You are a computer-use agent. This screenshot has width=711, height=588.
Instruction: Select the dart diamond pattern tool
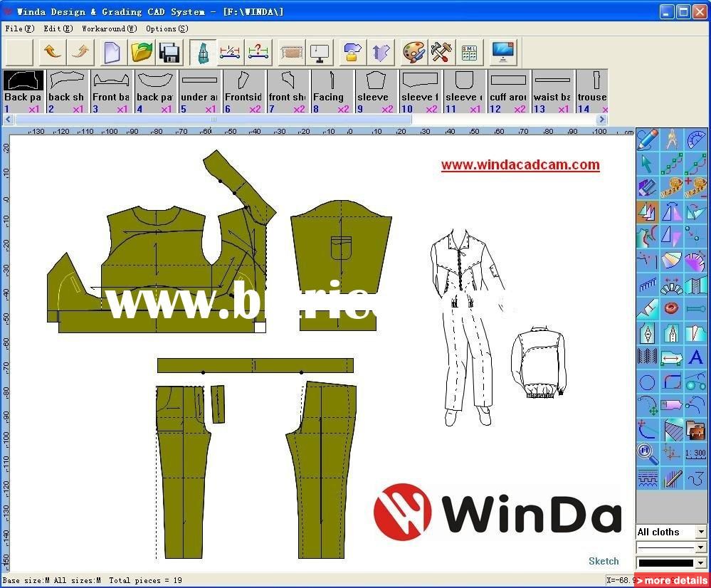click(648, 332)
